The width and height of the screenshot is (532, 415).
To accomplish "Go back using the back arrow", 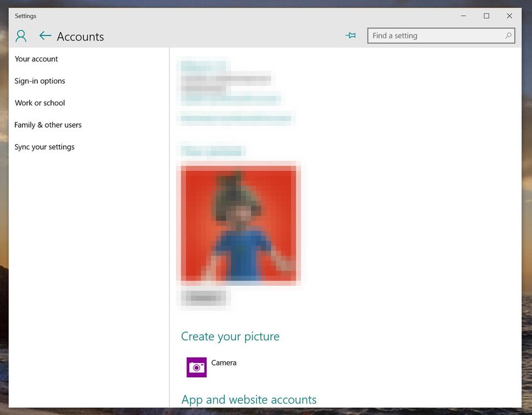I will click(45, 36).
